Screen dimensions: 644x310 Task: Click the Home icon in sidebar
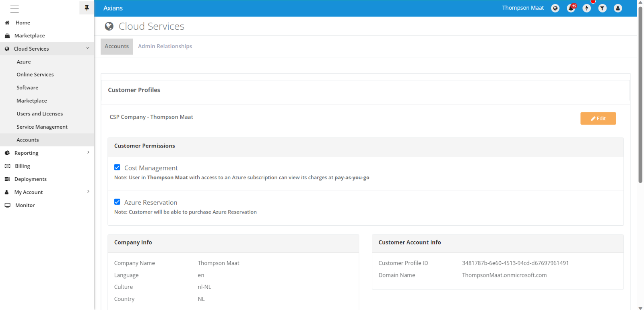tap(7, 23)
